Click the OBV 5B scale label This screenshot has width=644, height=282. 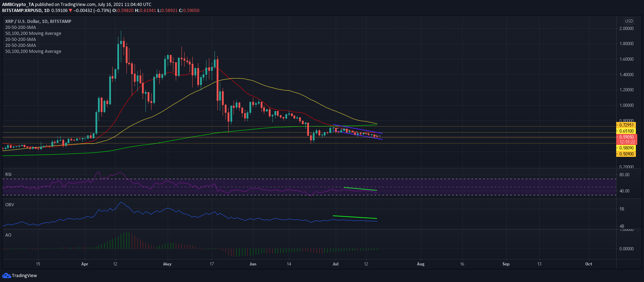click(x=622, y=209)
